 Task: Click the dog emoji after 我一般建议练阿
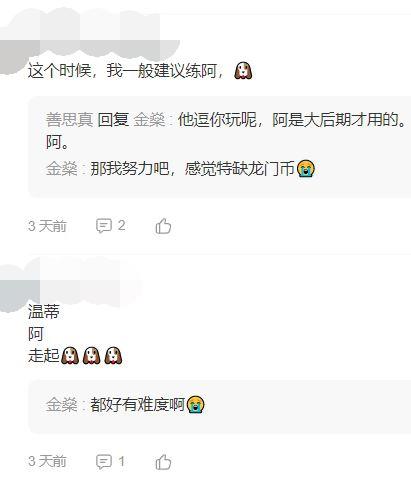[243, 71]
